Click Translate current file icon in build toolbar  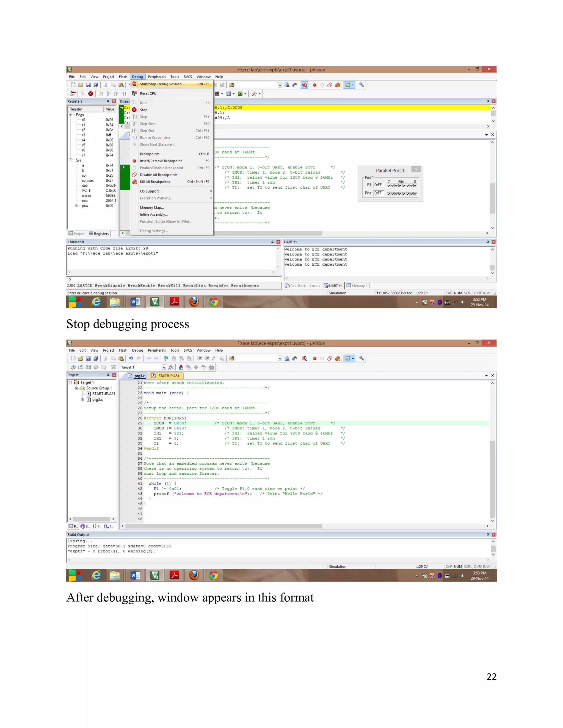(73, 367)
